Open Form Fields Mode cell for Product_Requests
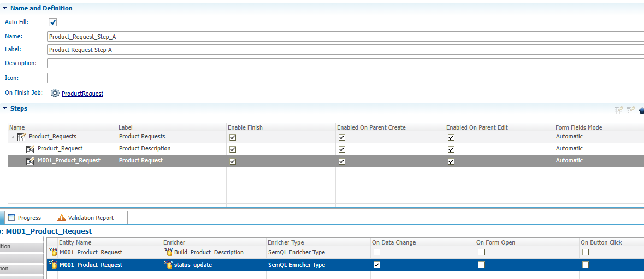 pos(599,137)
